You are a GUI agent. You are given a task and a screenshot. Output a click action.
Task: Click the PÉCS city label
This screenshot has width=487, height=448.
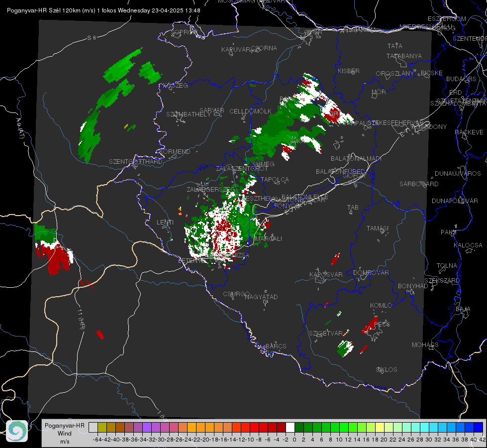(x=382, y=325)
